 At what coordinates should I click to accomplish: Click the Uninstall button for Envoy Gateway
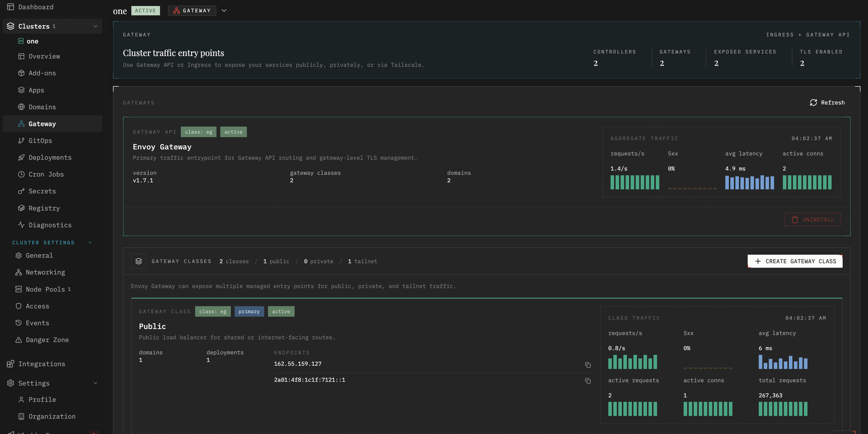tap(812, 220)
